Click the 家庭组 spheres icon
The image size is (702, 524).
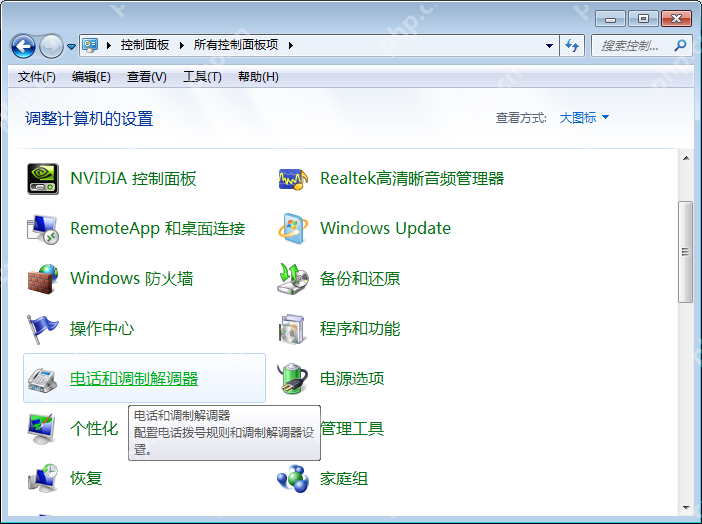pyautogui.click(x=293, y=479)
